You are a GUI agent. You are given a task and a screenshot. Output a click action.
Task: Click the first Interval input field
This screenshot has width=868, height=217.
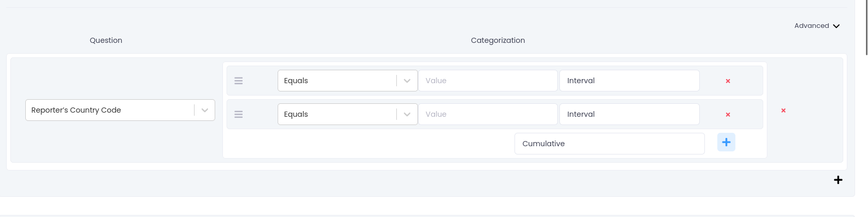click(x=629, y=81)
